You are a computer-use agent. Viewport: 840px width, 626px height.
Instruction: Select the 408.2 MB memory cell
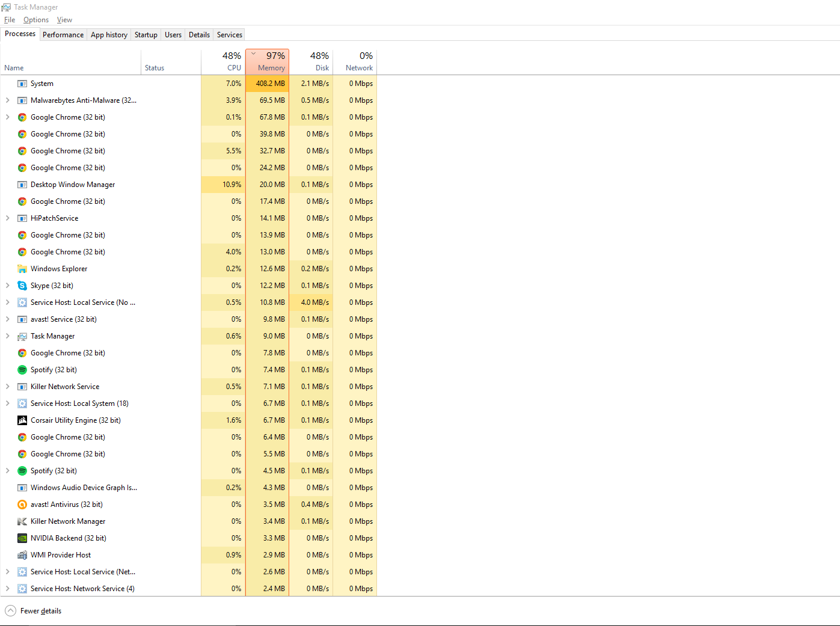tap(268, 84)
